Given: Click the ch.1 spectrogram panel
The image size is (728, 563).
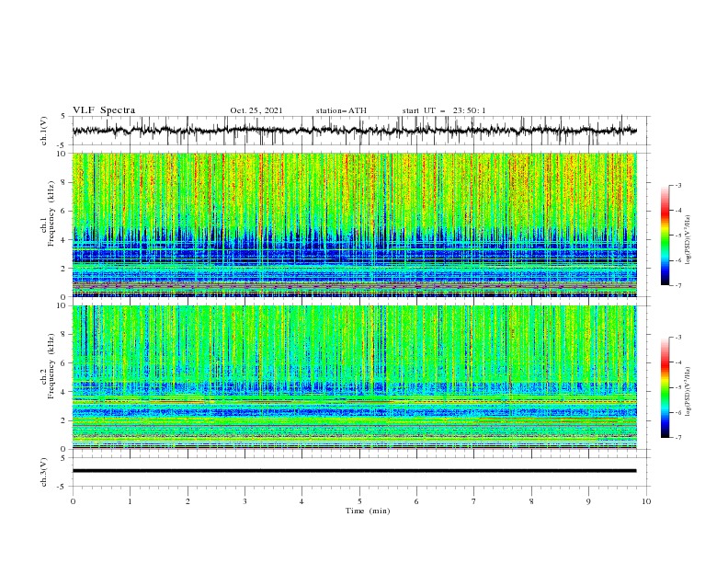Looking at the screenshot, I should (x=354, y=224).
